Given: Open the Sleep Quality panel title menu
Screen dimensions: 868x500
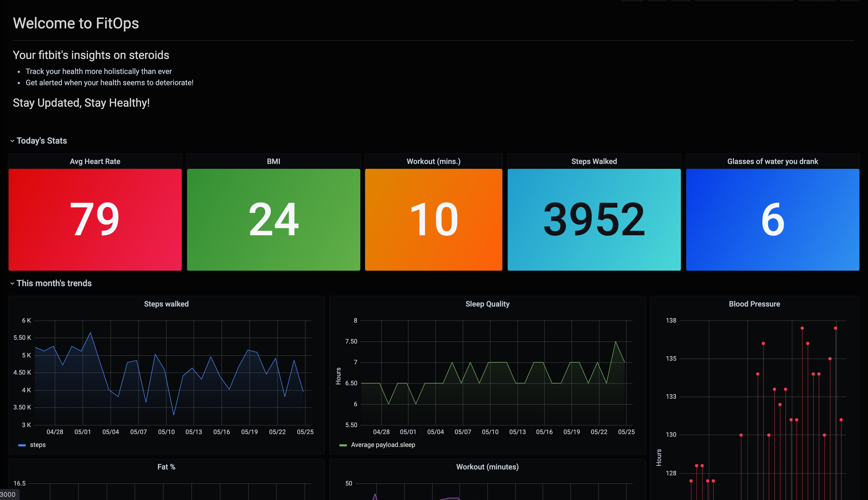Looking at the screenshot, I should (x=487, y=304).
